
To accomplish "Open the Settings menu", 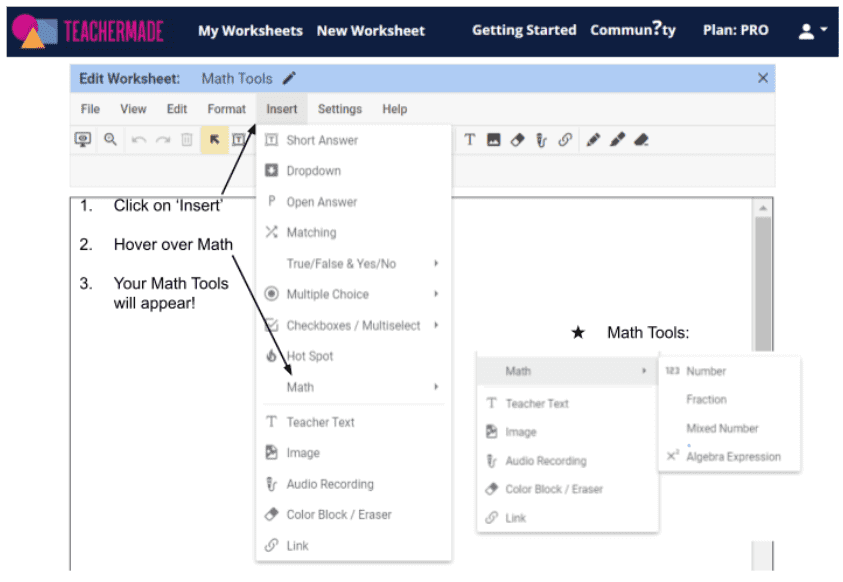I will (340, 109).
